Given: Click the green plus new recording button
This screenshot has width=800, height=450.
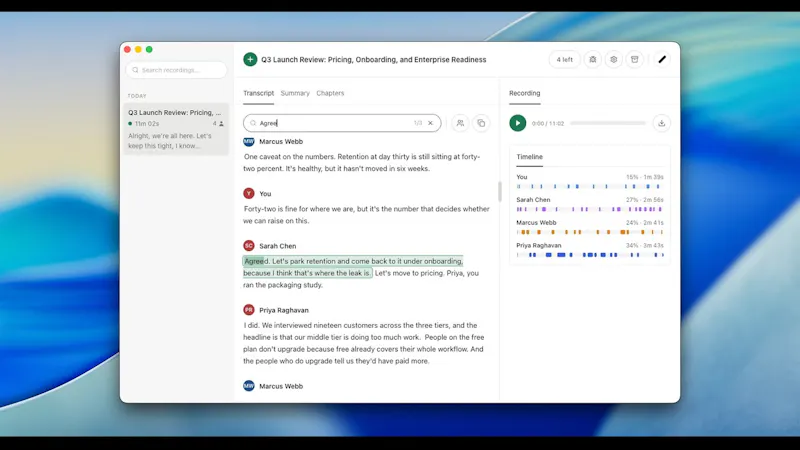Looking at the screenshot, I should point(250,60).
